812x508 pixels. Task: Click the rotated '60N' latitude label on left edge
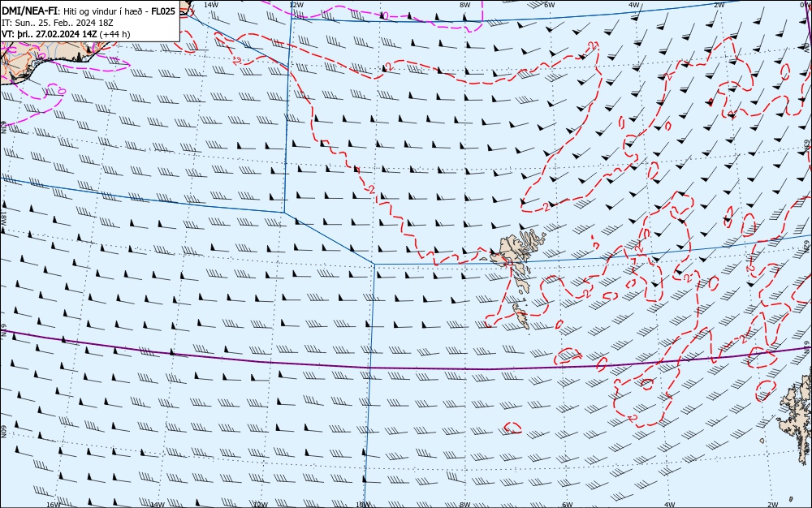click(x=3, y=432)
